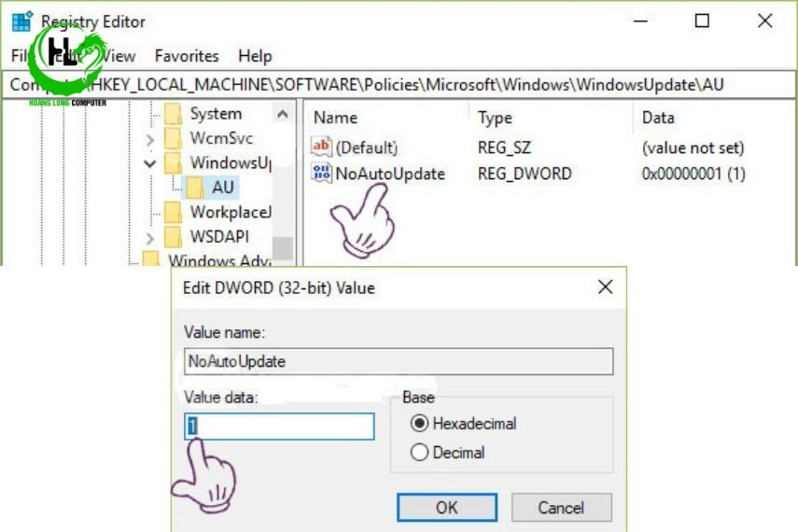Open the Help menu
798x532 pixels.
[255, 55]
